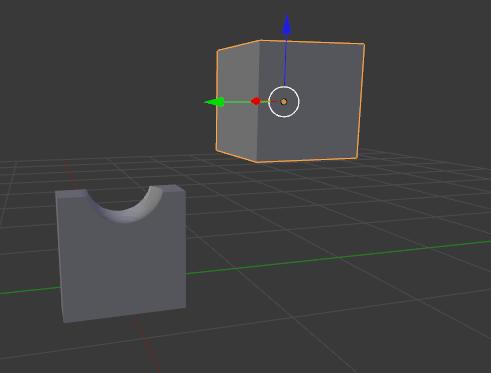This screenshot has width=491, height=373.
Task: Click the blue Z-axis gizmo shaft line
Action: (x=285, y=60)
